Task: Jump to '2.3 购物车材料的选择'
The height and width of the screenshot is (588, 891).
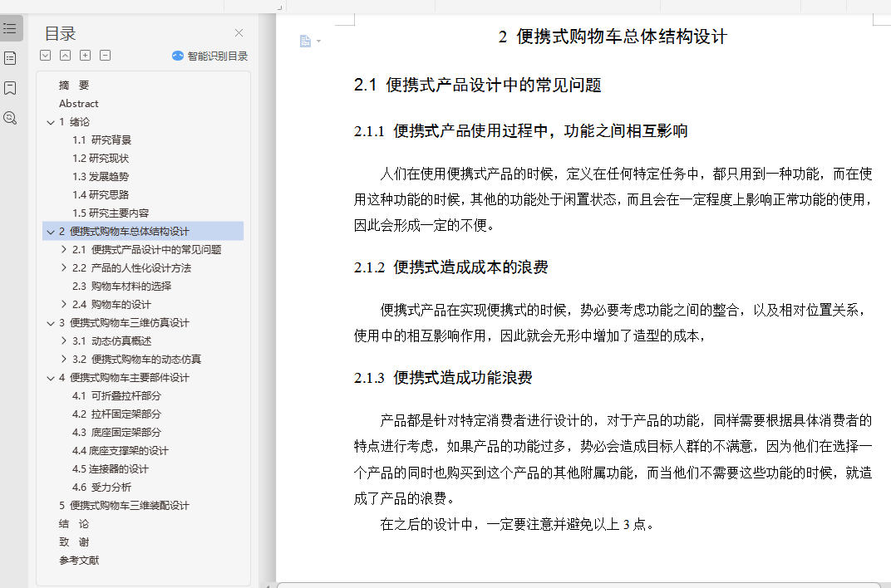Action: click(121, 286)
